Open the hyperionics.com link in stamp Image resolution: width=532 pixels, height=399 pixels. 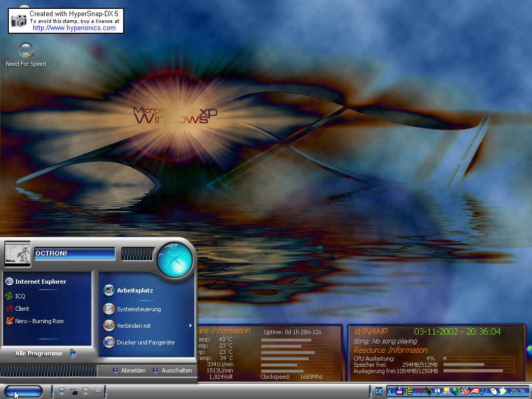tap(74, 28)
